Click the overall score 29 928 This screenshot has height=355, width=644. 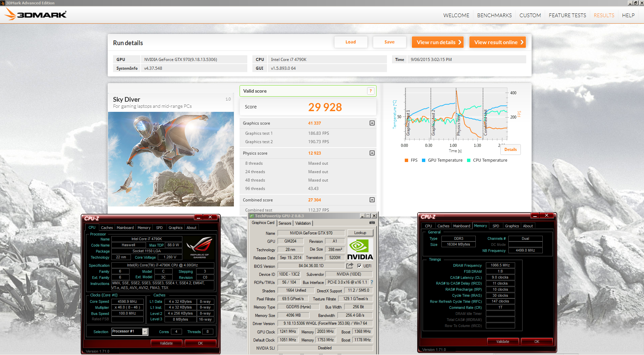325,107
